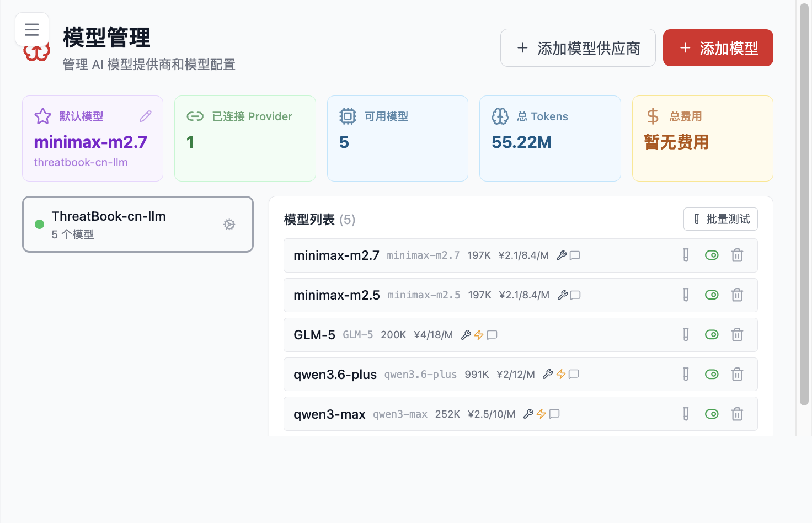Click the 批量测试 batch test button

[720, 219]
